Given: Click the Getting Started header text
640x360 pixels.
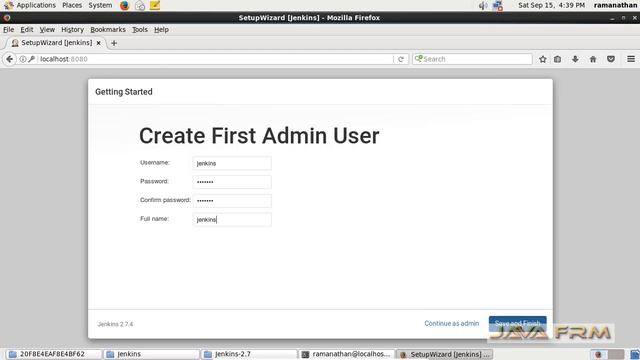Looking at the screenshot, I should tap(124, 92).
